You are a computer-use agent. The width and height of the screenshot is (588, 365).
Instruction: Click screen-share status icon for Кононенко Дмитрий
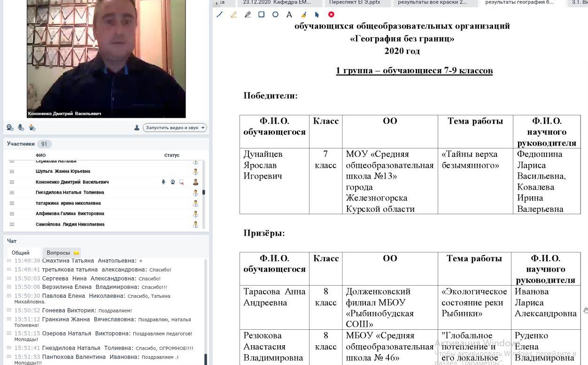181,182
